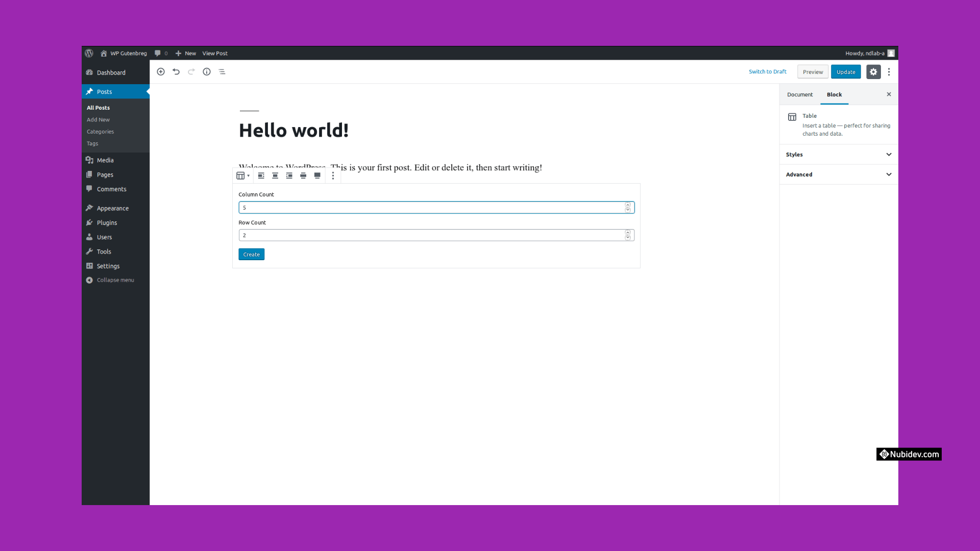Open the block navigation list icon
Viewport: 980px width, 551px height.
point(222,71)
